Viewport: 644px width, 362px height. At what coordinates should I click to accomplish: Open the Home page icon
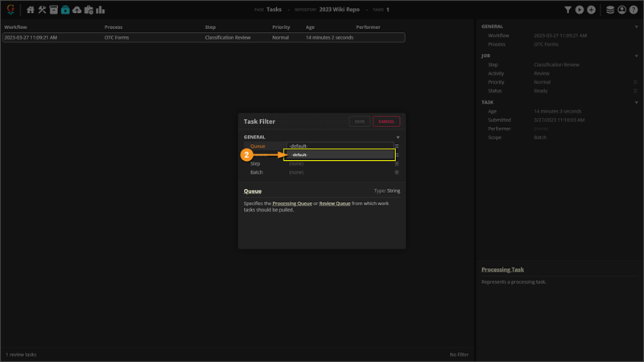click(x=31, y=10)
